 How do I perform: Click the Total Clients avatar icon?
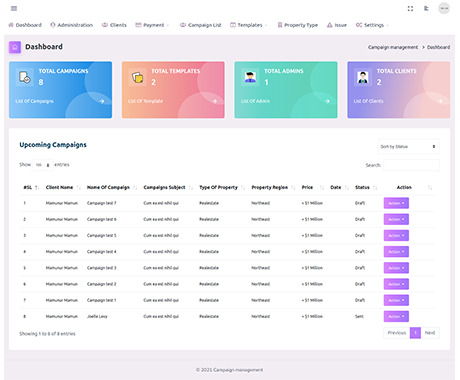click(363, 77)
